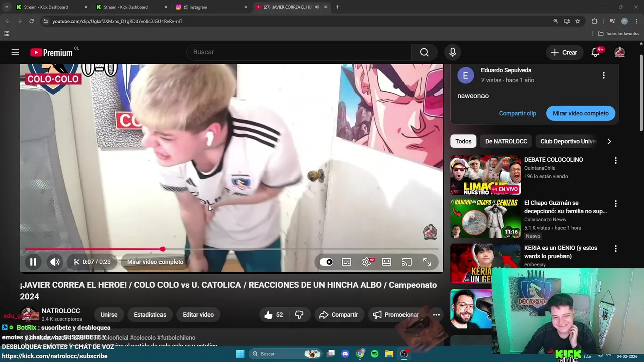Open the notifications bell
The height and width of the screenshot is (362, 644).
tap(595, 52)
